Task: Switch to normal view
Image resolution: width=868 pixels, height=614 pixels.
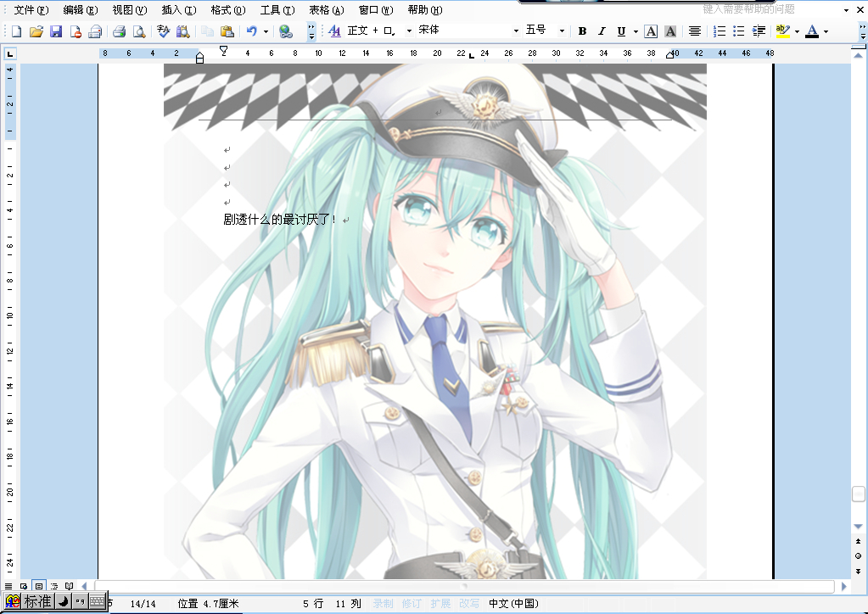Action: click(8, 586)
